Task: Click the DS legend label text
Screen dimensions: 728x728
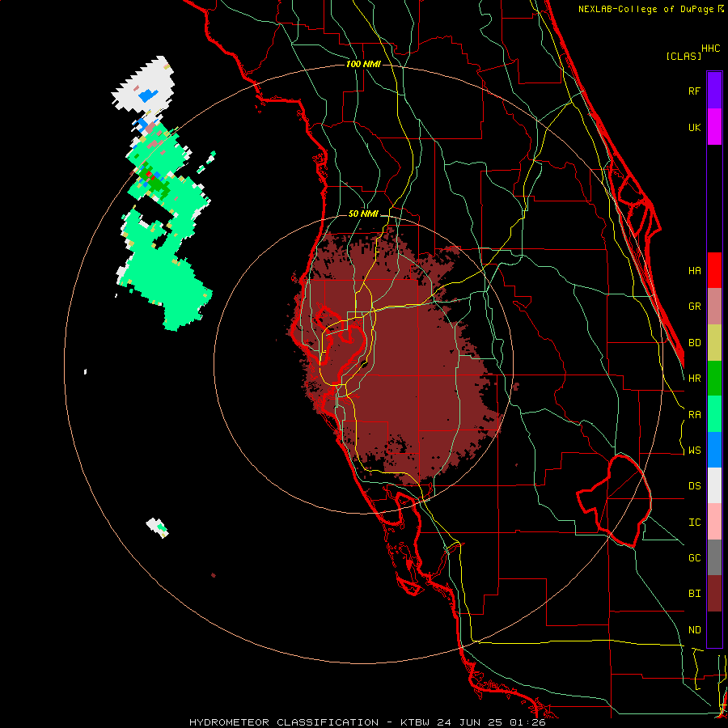Action: [x=694, y=486]
